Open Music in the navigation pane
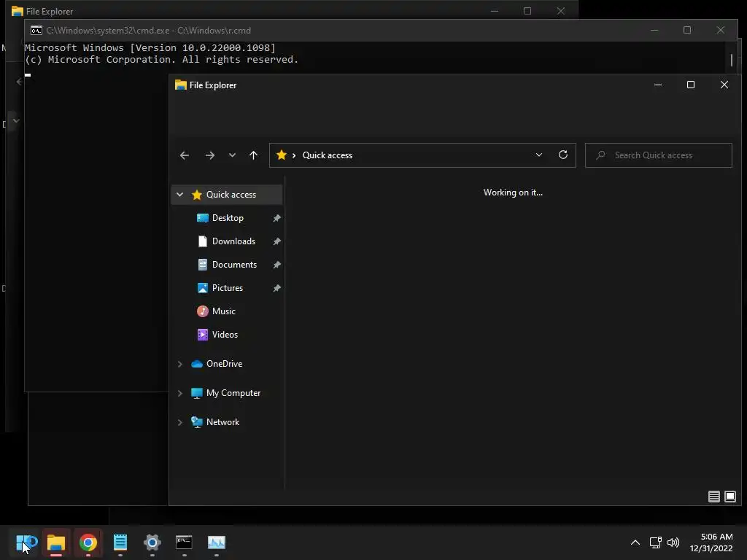747x560 pixels. [x=223, y=311]
